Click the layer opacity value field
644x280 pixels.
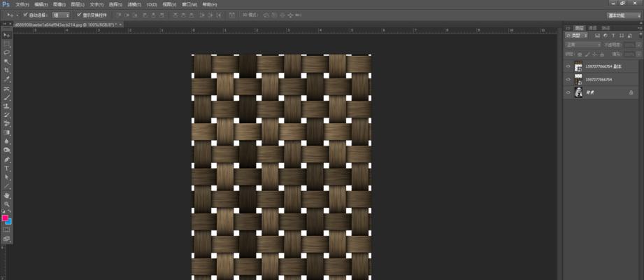[x=629, y=45]
